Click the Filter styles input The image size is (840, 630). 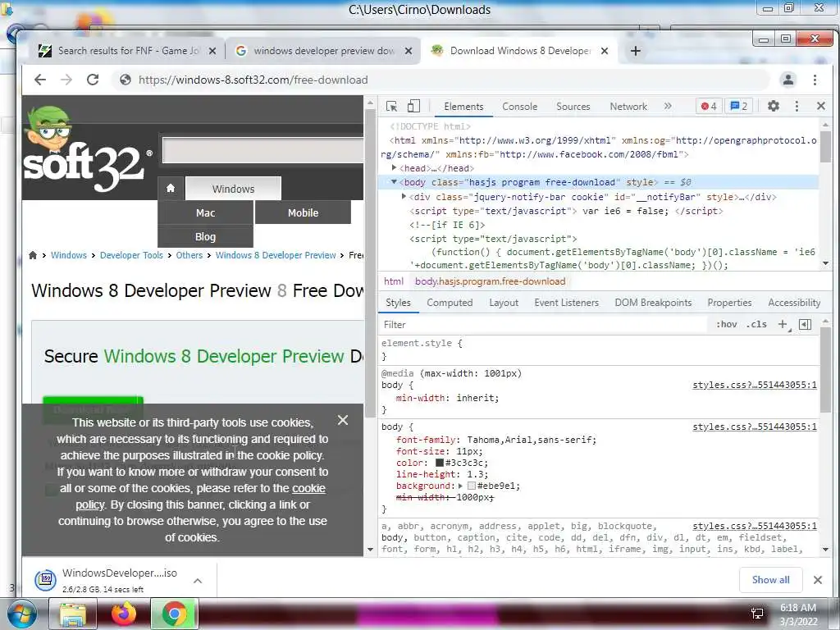(x=544, y=325)
